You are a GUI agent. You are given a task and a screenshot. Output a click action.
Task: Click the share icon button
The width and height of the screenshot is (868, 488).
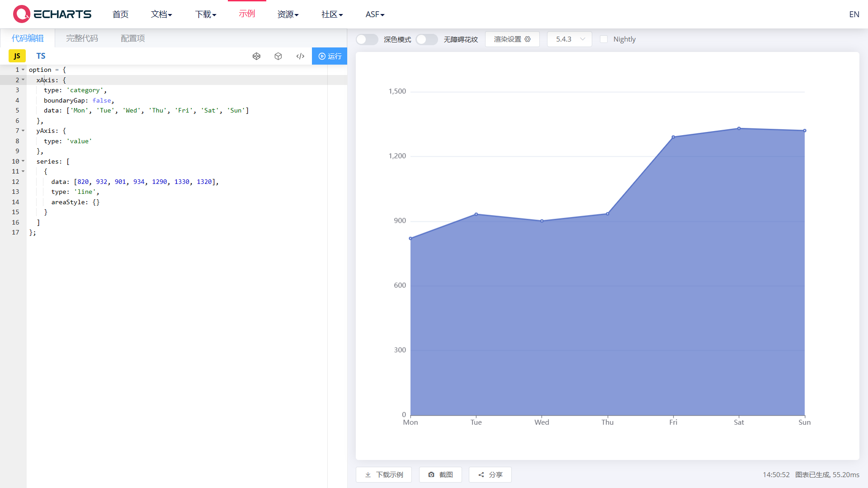click(490, 474)
